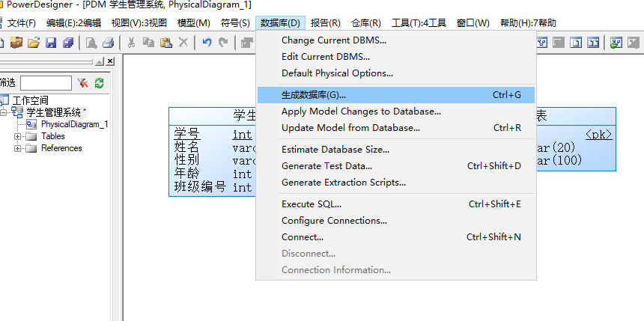This screenshot has width=644, height=321.
Task: Click the two-page window toolbar icon
Action: [593, 43]
